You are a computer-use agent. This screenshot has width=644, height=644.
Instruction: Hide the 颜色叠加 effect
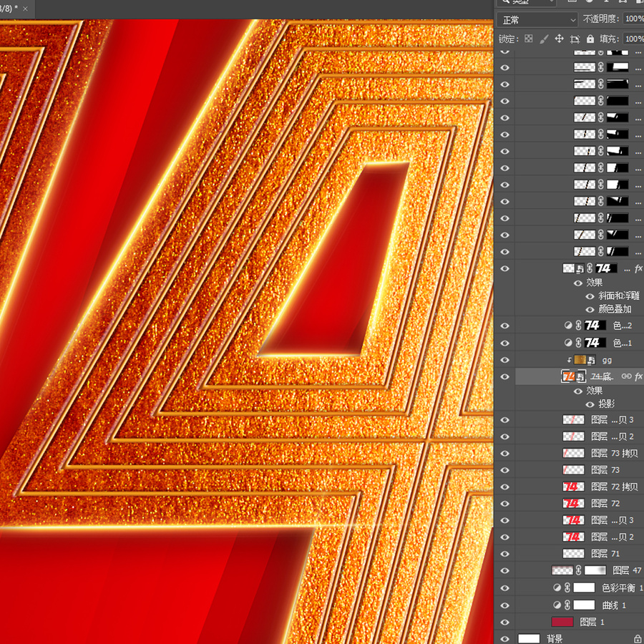(590, 310)
